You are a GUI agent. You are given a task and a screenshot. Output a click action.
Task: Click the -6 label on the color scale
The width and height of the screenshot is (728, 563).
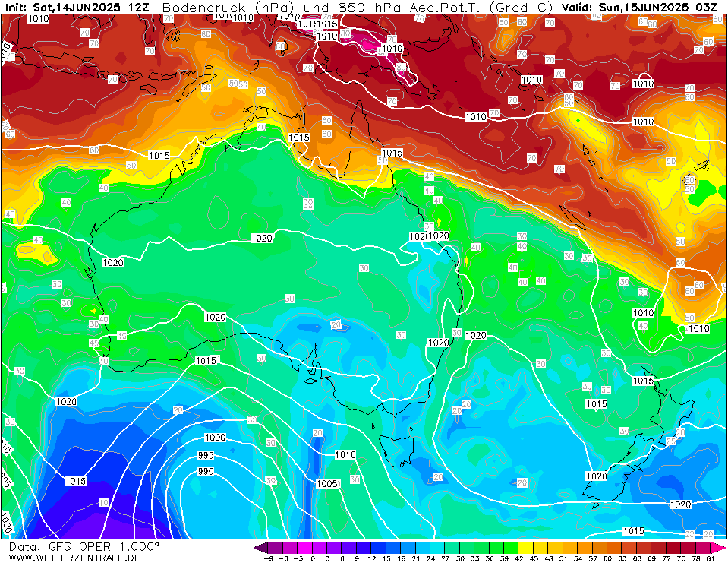pos(284,558)
